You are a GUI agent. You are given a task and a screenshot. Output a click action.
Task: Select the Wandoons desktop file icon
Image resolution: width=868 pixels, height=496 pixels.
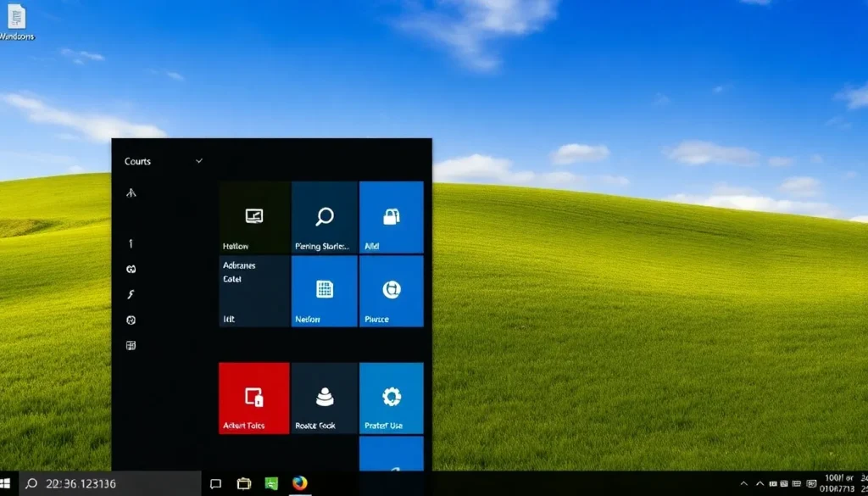[17, 23]
